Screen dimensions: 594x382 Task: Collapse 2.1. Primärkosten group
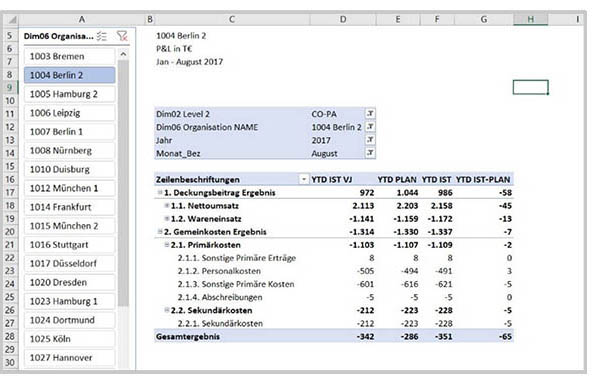[x=167, y=245]
